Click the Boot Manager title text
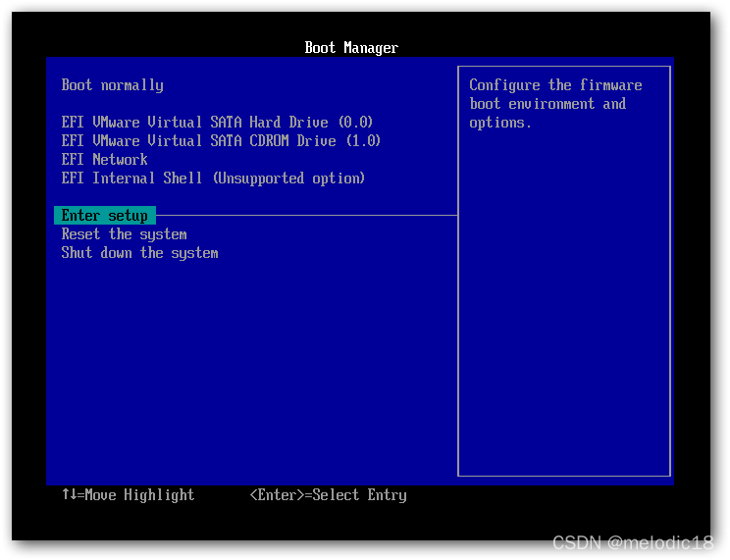 351,47
